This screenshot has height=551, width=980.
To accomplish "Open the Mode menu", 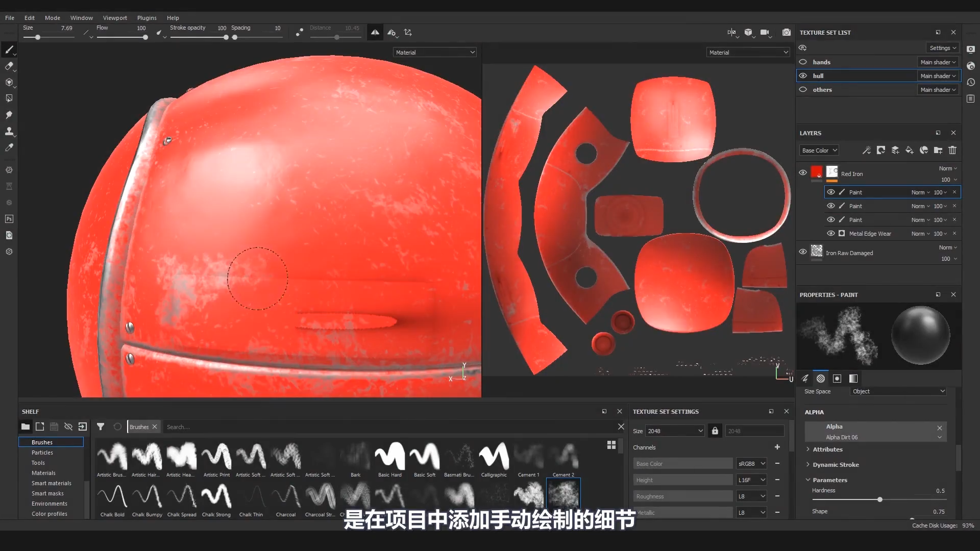I will 53,17.
